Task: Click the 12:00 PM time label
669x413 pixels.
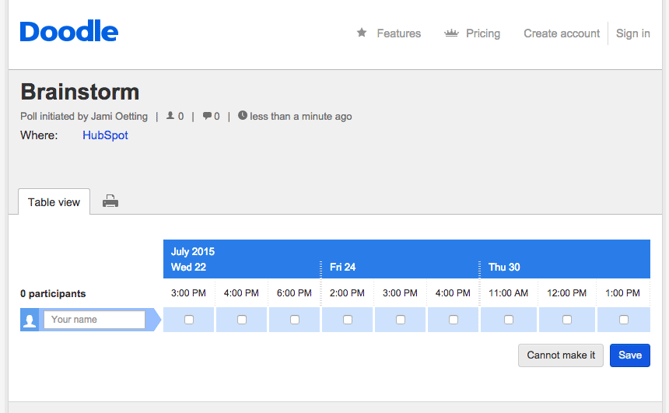Action: [567, 293]
